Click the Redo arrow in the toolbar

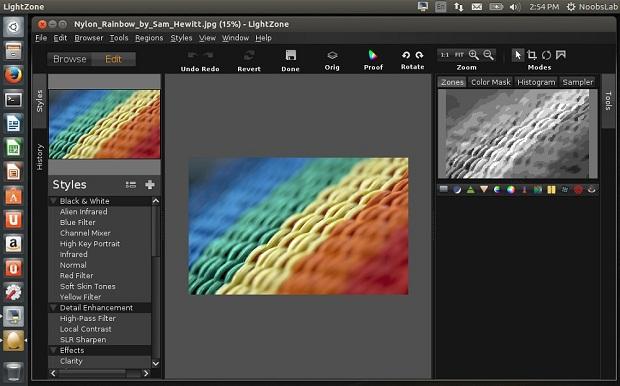tap(209, 55)
